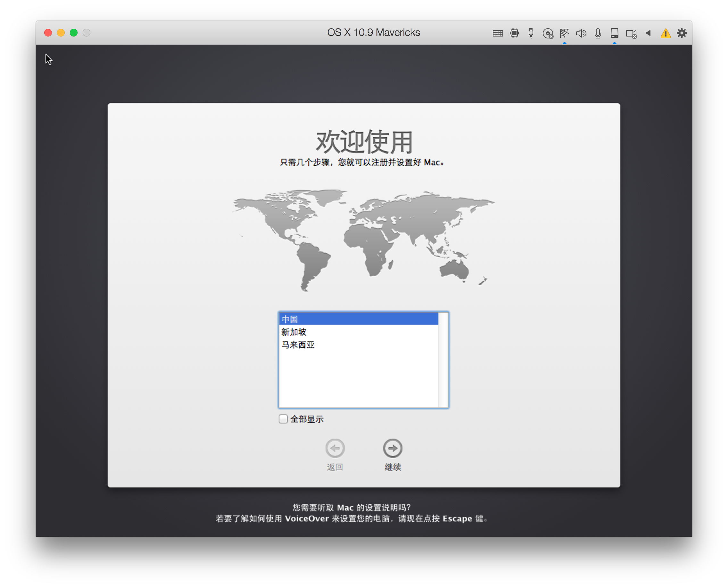This screenshot has height=588, width=728.
Task: Click the keyboard icon in title bar
Action: pos(498,33)
